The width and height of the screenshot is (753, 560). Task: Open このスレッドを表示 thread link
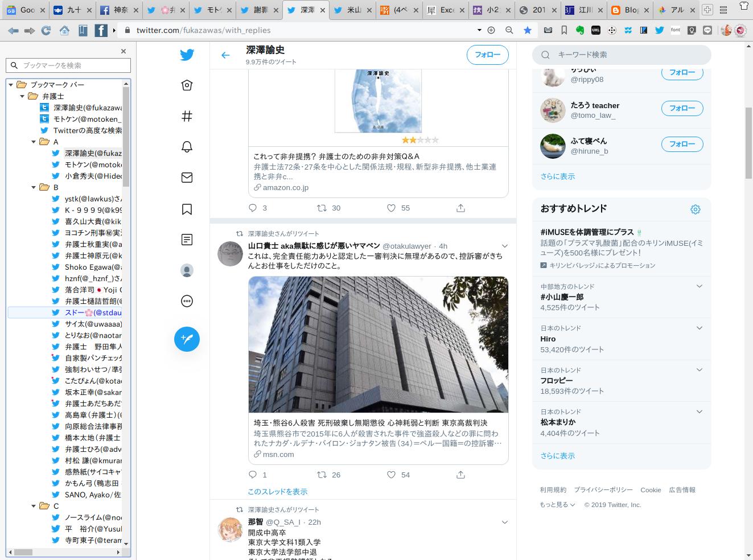point(277,492)
